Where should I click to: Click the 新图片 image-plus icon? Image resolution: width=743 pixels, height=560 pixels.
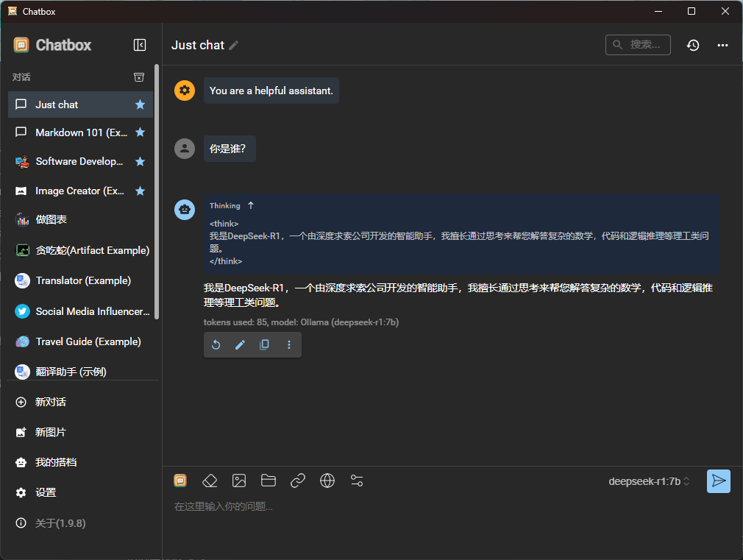(21, 432)
